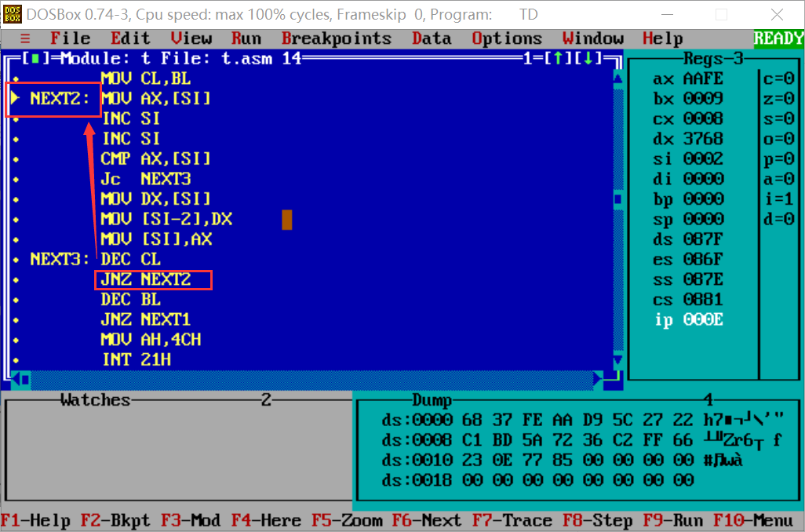805x532 pixels.
Task: Select the bx register 0009
Action: (x=688, y=99)
